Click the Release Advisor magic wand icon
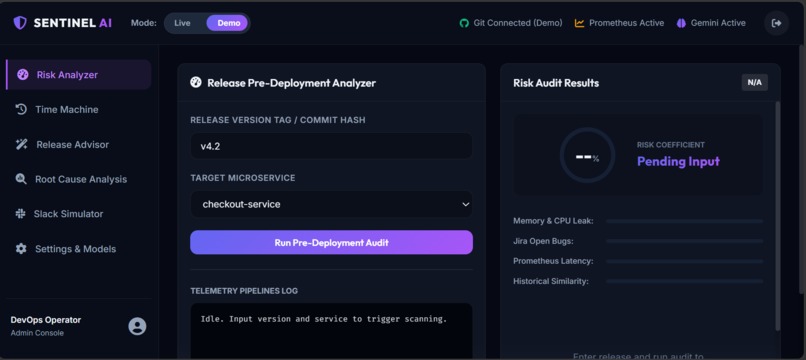Image resolution: width=806 pixels, height=360 pixels. (x=22, y=145)
